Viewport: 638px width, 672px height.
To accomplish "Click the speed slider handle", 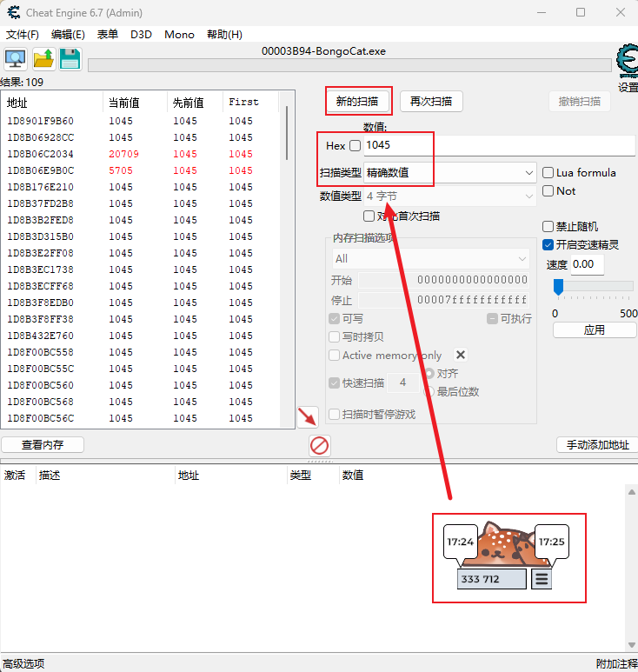I will [559, 286].
